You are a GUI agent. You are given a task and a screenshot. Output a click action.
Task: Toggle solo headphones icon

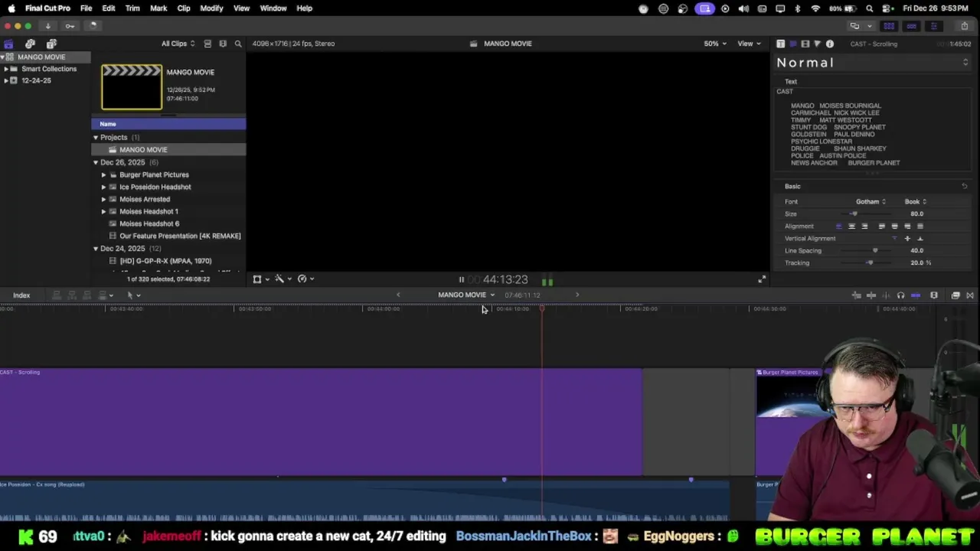click(901, 295)
